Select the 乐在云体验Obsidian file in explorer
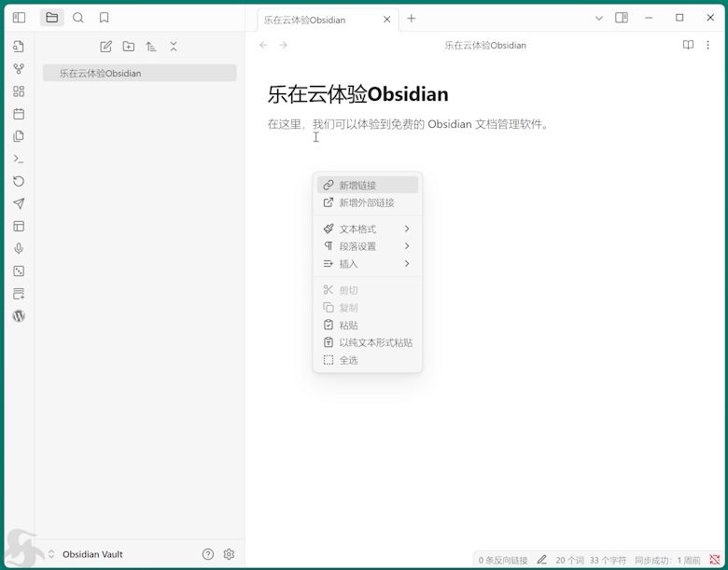728x570 pixels. coord(140,73)
